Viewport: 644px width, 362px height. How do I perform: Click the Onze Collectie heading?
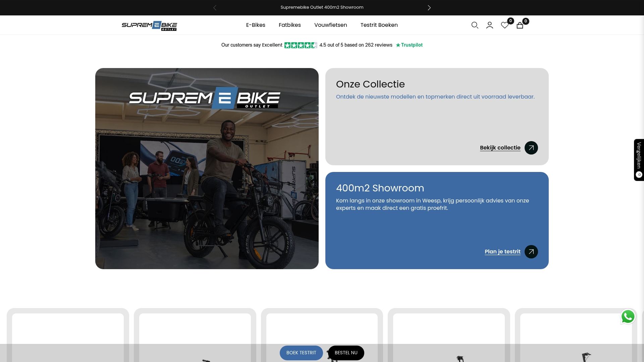tap(370, 84)
